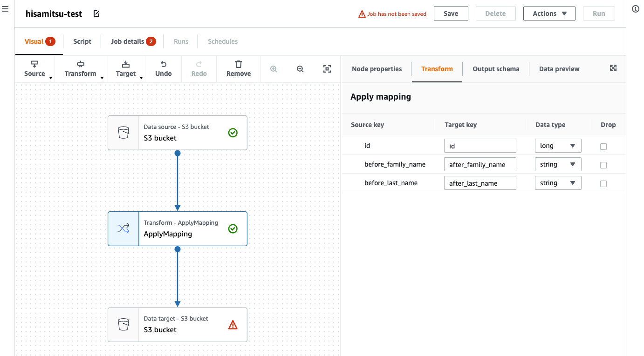
Task: Click the Job has not been saved warning
Action: point(392,14)
